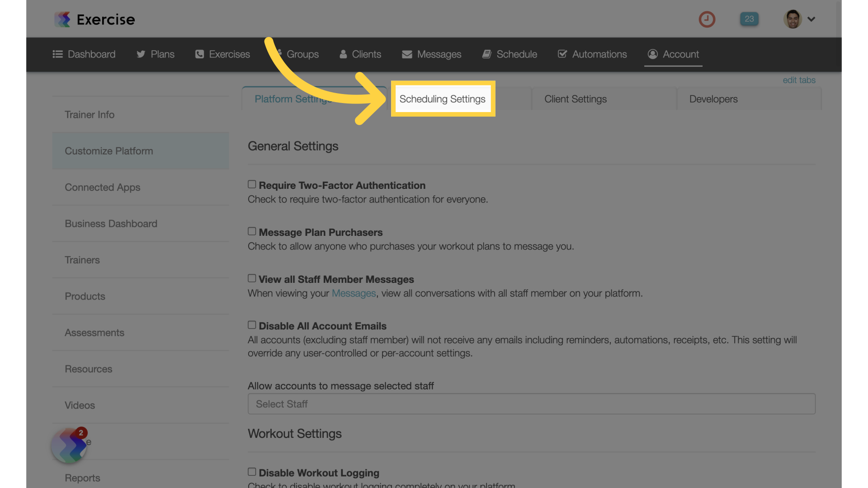The width and height of the screenshot is (868, 488).
Task: Open the Scheduling Settings tab
Action: pos(442,99)
